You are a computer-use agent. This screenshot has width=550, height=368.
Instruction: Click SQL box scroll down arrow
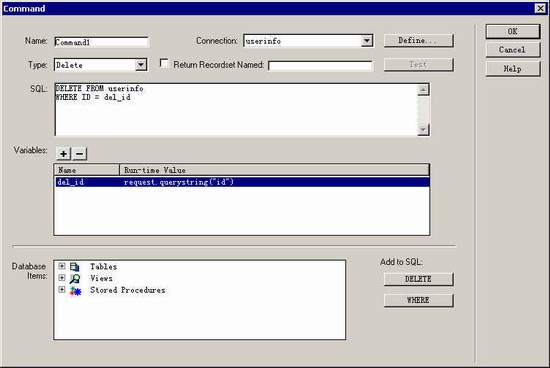click(423, 129)
